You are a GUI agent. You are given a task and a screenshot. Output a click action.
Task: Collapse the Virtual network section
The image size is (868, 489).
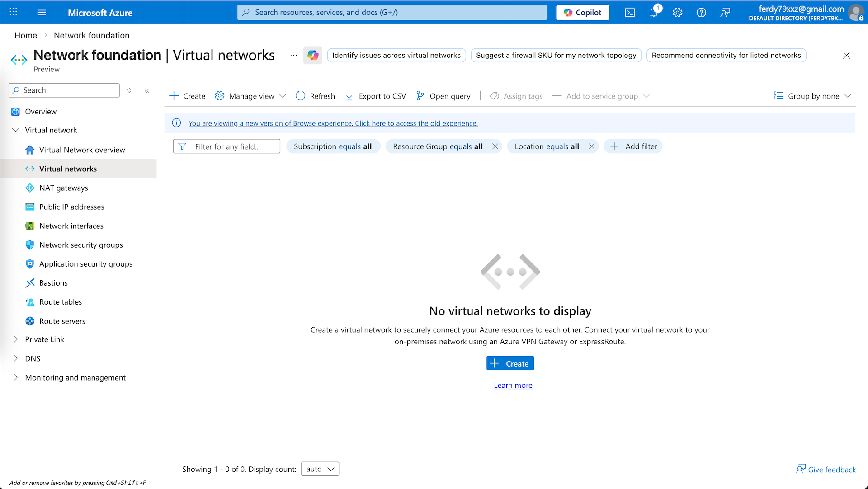[x=16, y=130]
